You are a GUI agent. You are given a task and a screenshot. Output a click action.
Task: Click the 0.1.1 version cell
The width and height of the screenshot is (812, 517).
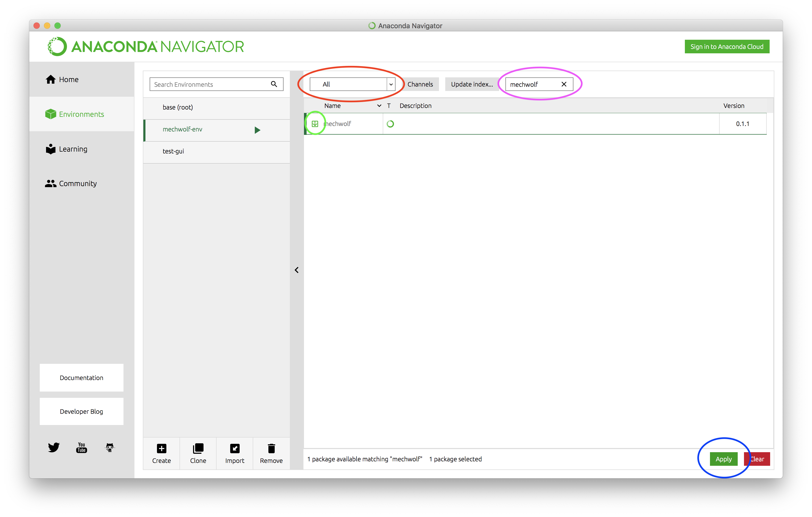pos(742,124)
